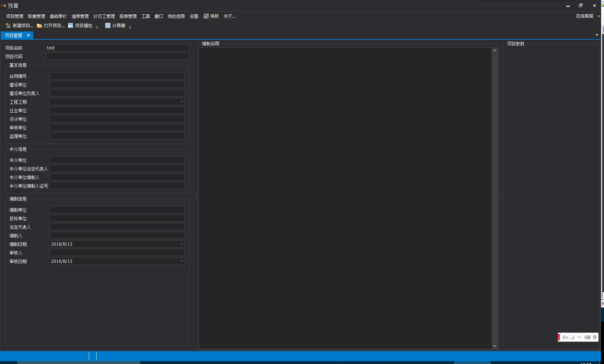
Task: Focus the 中介单位 input field
Action: point(117,160)
